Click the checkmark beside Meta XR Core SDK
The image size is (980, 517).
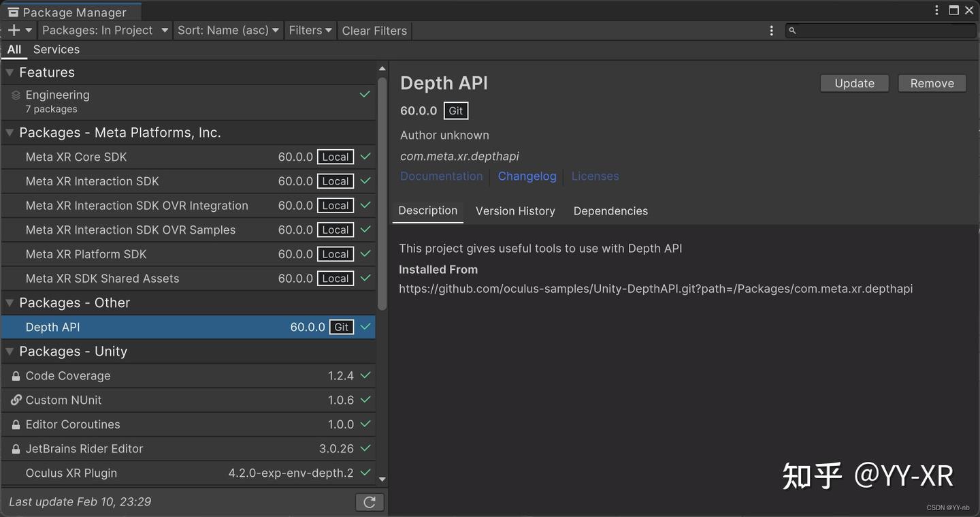tap(365, 157)
